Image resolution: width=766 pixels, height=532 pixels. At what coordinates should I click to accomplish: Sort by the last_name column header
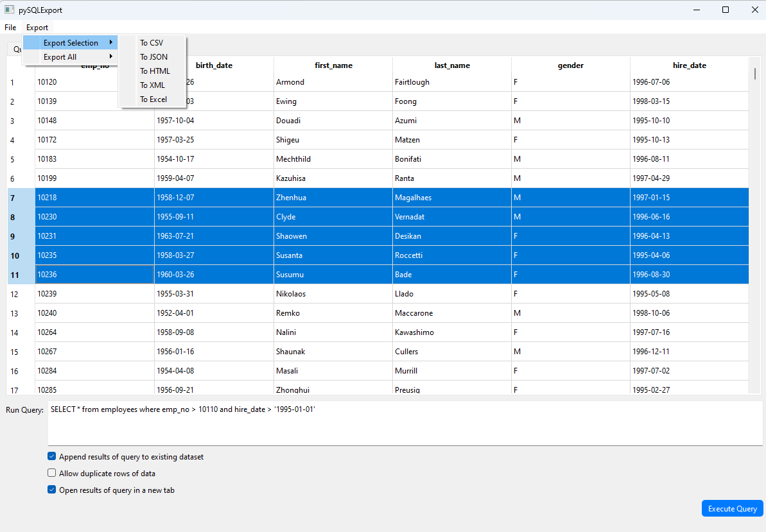452,65
